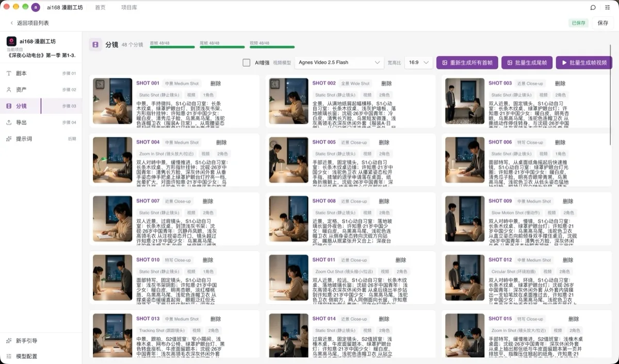The image size is (619, 364).
Task: Click the "Circular Shot (环绕拍摄)" tag
Action: (513, 272)
